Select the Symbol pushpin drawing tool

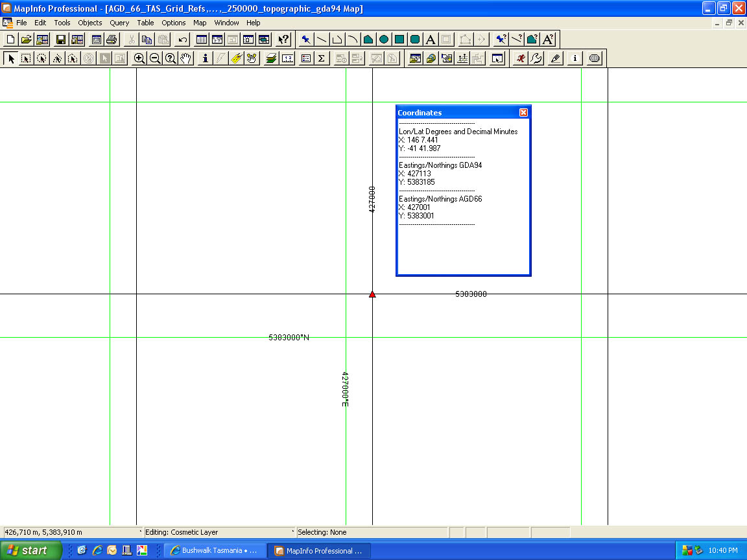point(306,40)
